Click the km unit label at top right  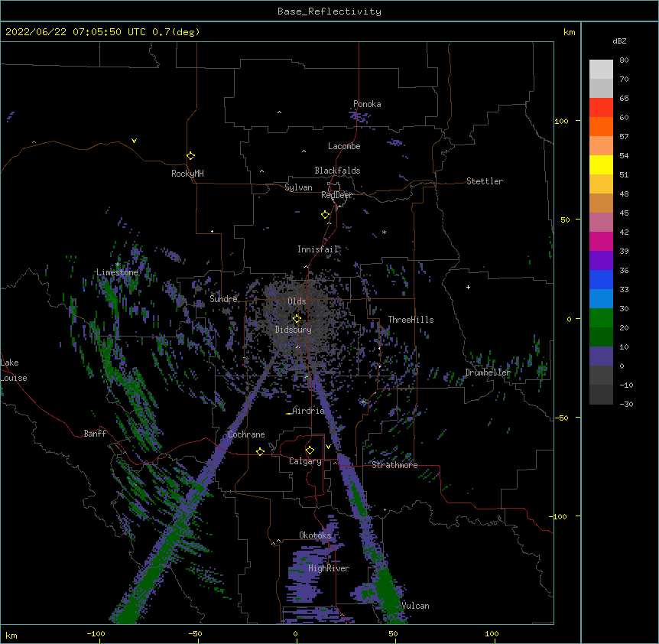click(x=570, y=32)
